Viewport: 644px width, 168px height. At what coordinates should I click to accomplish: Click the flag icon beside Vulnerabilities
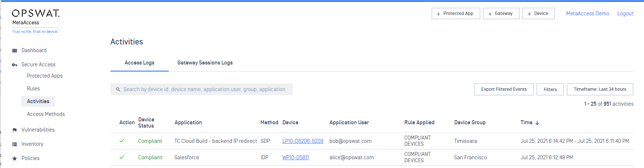pyautogui.click(x=15, y=130)
